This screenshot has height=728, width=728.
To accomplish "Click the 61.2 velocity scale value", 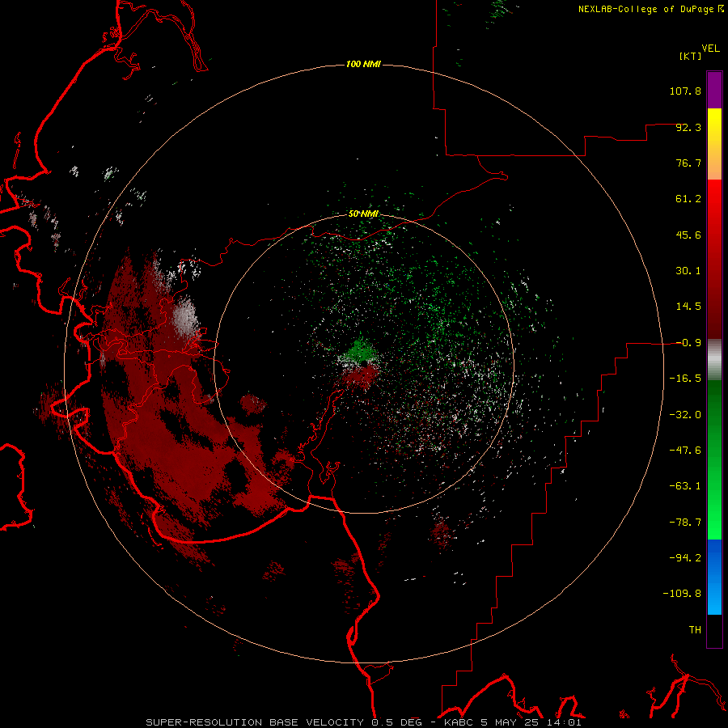I will 688,199.
